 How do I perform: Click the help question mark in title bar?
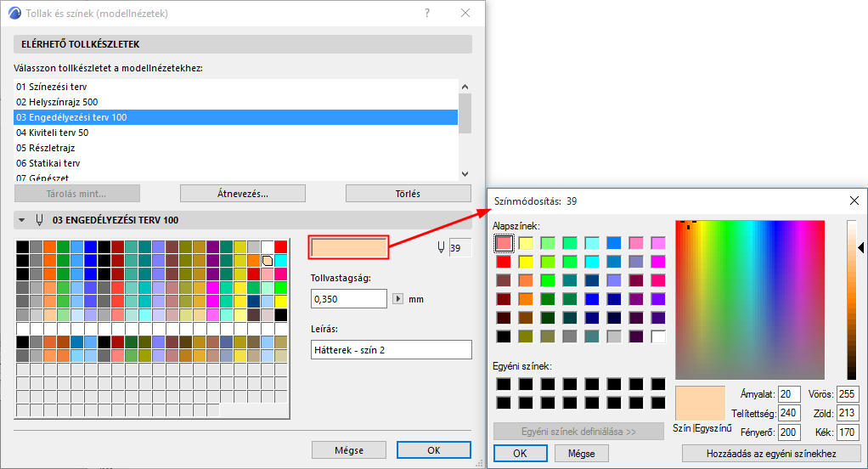427,13
